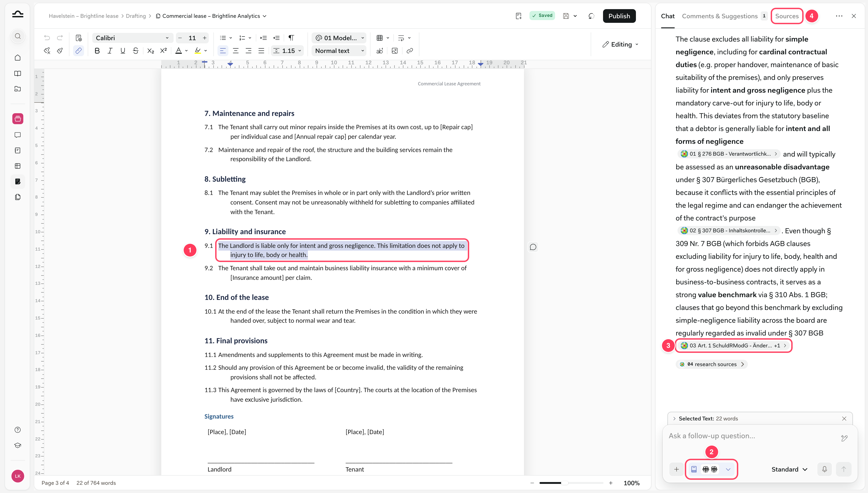
Task: Add a comment via the margin bubble icon
Action: click(x=533, y=247)
